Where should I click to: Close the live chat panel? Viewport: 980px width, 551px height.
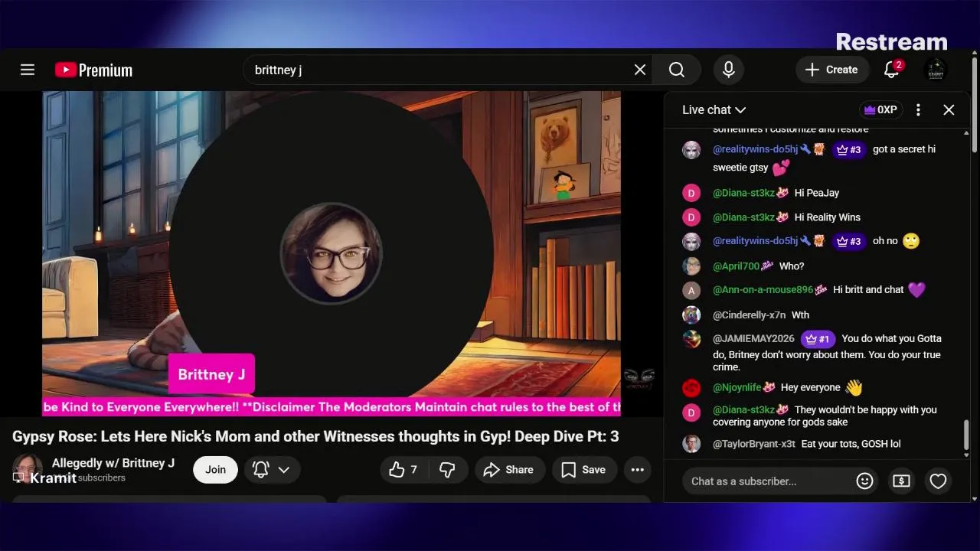coord(949,109)
